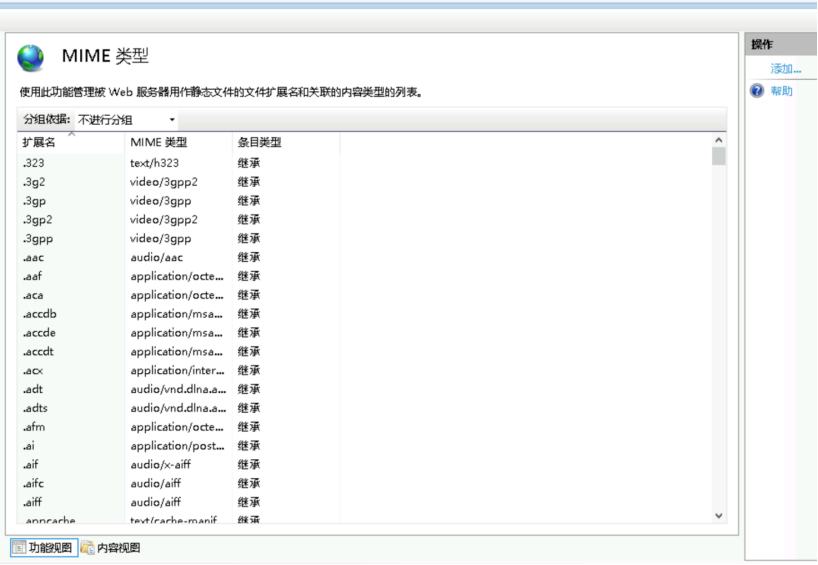Click audio/aiff cell in .aifc row

click(x=155, y=483)
